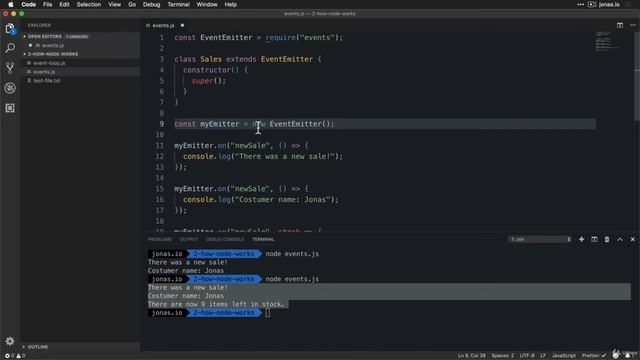Open the File menu
This screenshot has height=360, width=640.
(x=48, y=4)
